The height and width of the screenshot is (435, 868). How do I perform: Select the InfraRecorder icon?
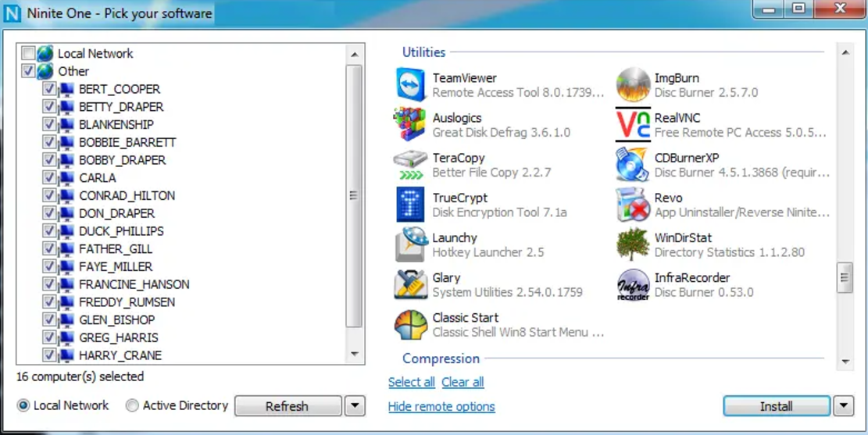click(634, 284)
